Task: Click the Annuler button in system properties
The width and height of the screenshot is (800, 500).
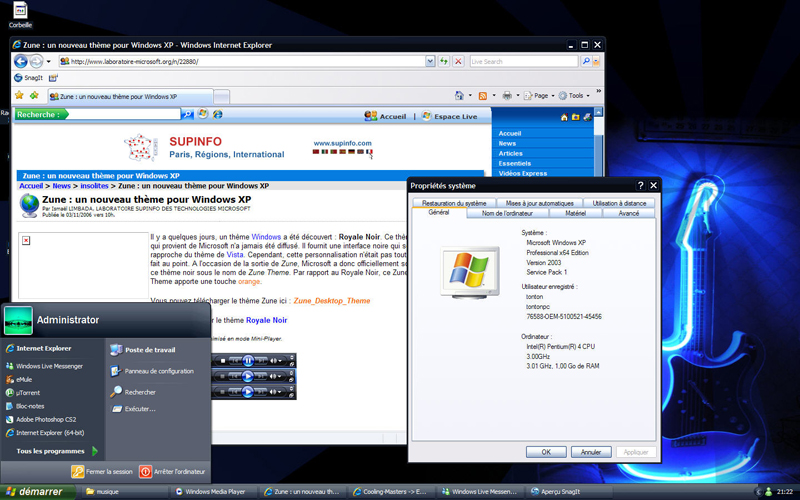Action: (x=591, y=452)
